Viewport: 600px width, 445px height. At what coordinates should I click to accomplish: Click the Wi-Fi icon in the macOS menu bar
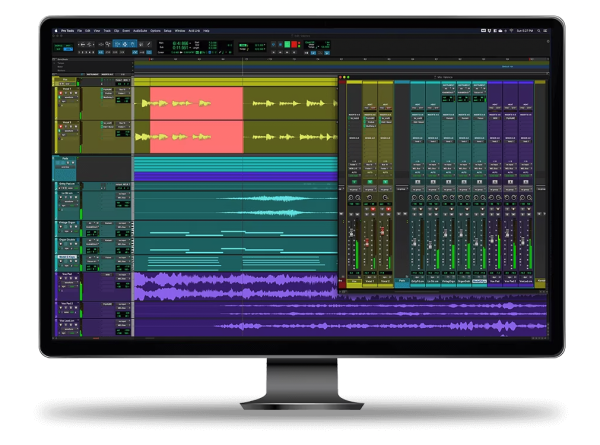tap(510, 31)
